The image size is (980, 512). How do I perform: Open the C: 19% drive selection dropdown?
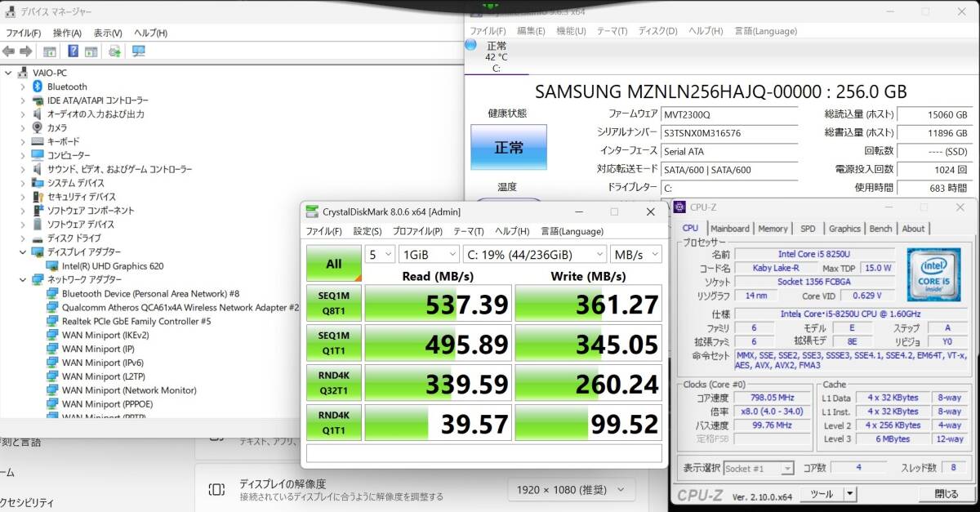(534, 254)
